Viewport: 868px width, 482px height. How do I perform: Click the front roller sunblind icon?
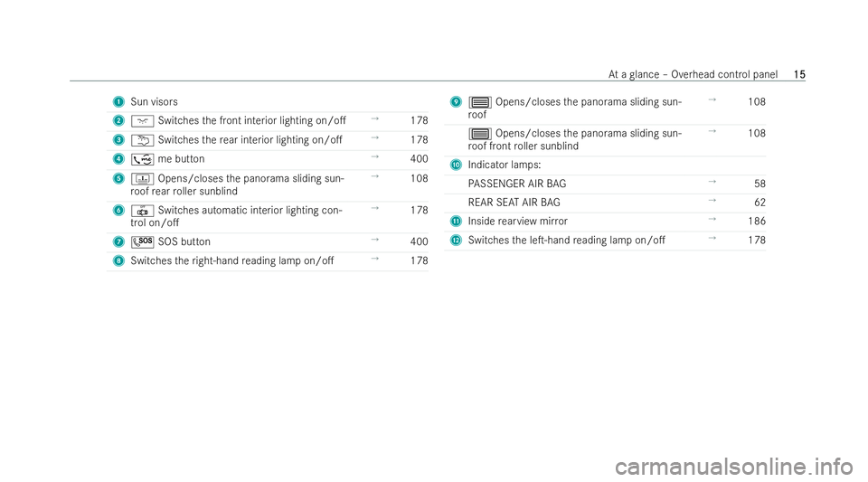pos(479,134)
